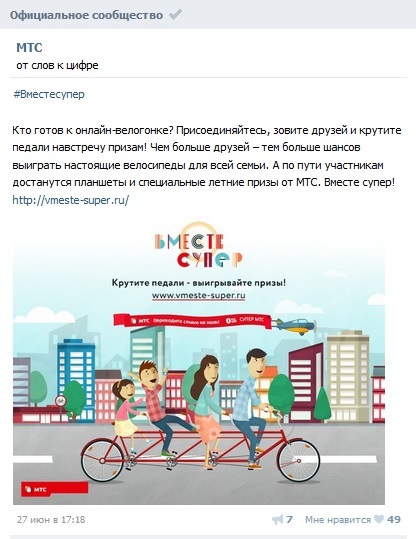
Task: Click the megaphone share icon
Action: (x=277, y=519)
